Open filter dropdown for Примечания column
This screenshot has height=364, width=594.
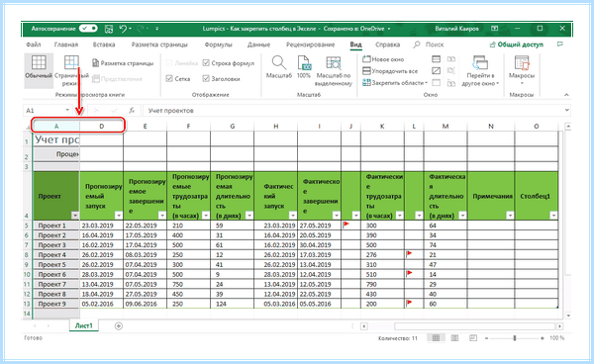coord(510,216)
